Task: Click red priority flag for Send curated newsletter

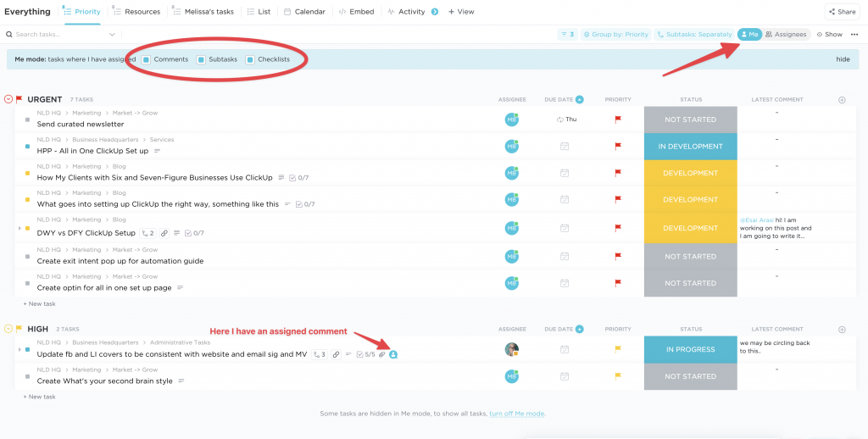Action: click(618, 119)
